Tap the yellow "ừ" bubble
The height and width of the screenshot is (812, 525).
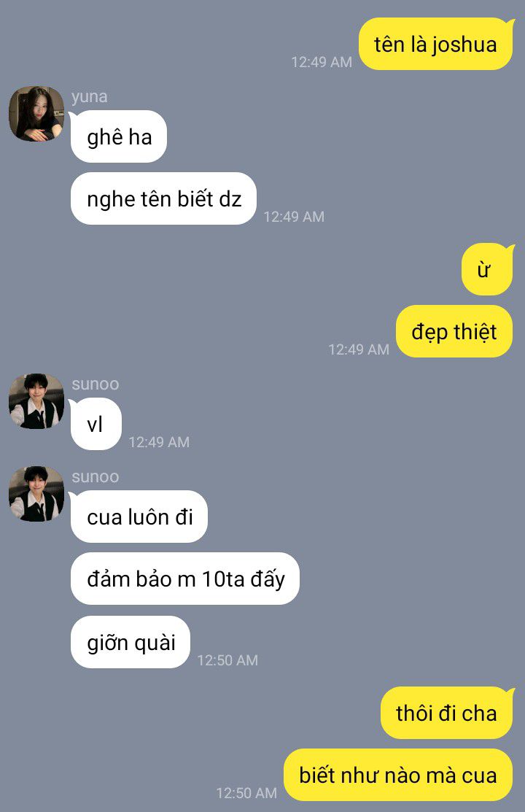[x=487, y=269]
